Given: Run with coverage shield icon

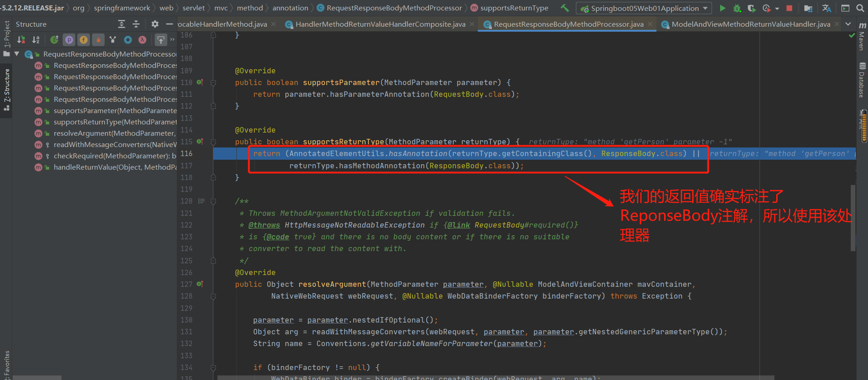Looking at the screenshot, I should point(751,8).
